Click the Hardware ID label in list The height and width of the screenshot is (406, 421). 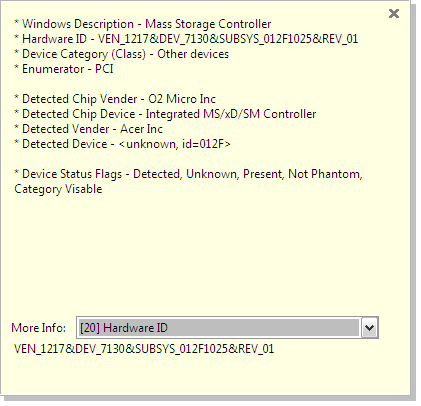point(54,39)
